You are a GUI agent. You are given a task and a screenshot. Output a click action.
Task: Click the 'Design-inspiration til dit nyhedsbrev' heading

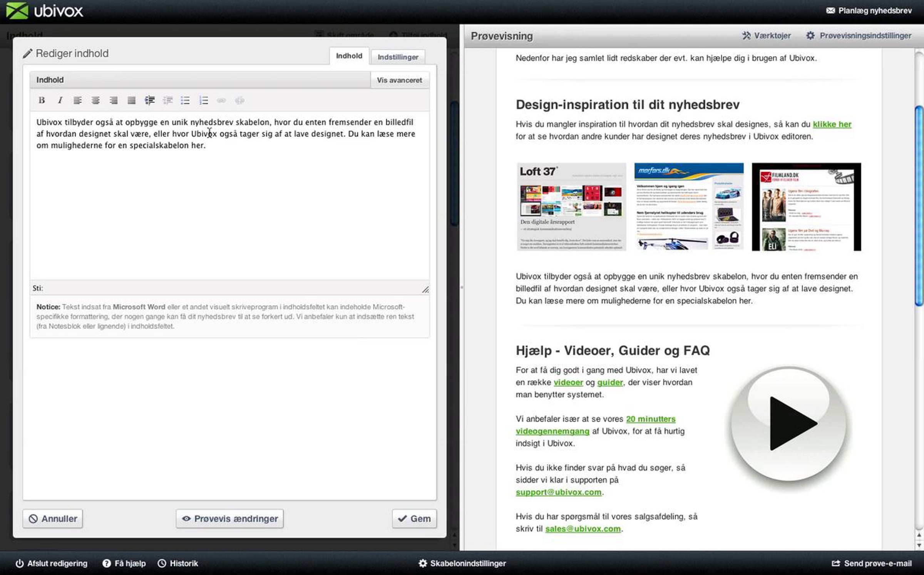(x=628, y=104)
